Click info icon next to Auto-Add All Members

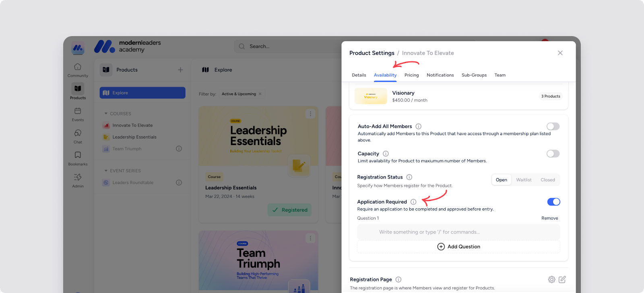(419, 126)
